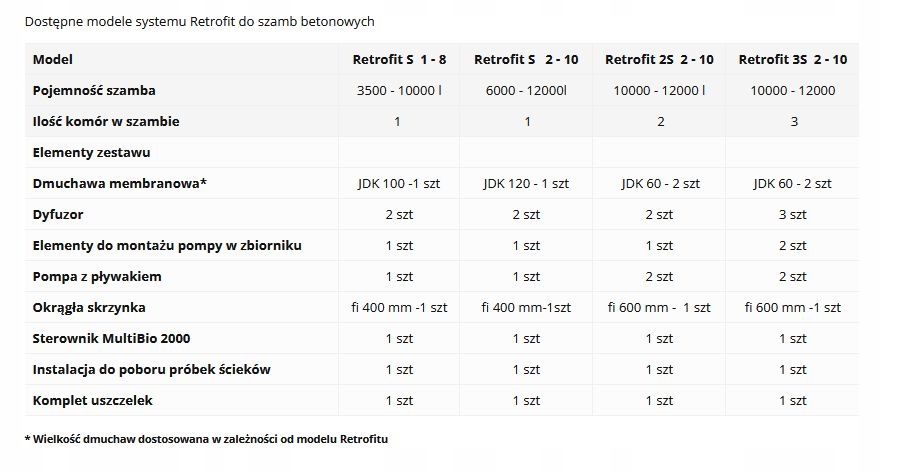Select the "fi 400 mm -1 szt" cell
Viewport: 903px width, 472px height.
[x=399, y=307]
